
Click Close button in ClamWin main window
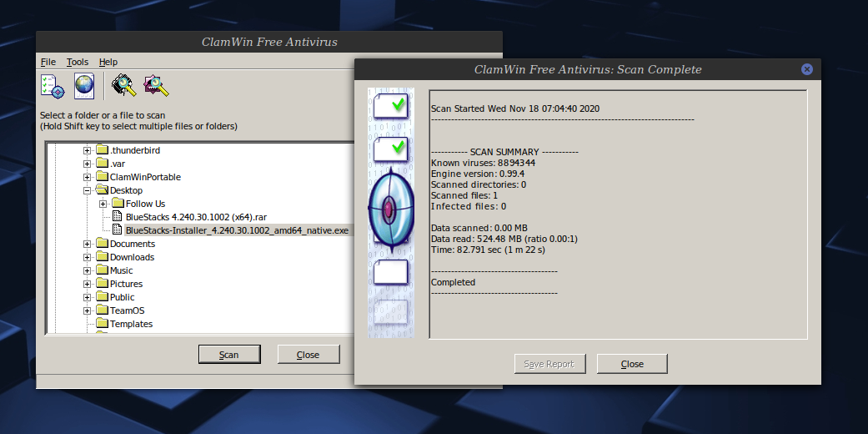[x=309, y=355]
